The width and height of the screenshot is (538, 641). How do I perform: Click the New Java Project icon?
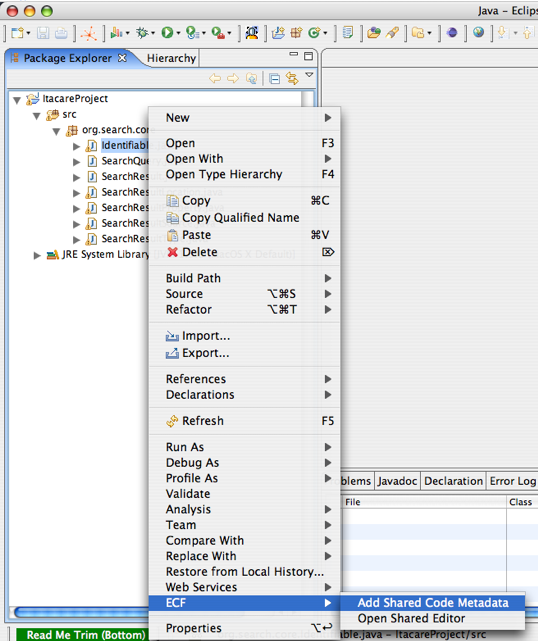tap(278, 33)
